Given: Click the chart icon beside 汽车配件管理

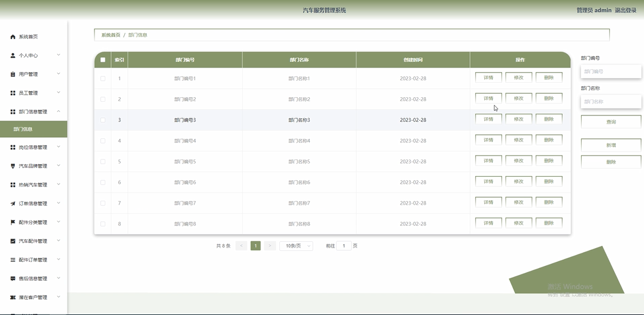Looking at the screenshot, I should click(x=13, y=241).
